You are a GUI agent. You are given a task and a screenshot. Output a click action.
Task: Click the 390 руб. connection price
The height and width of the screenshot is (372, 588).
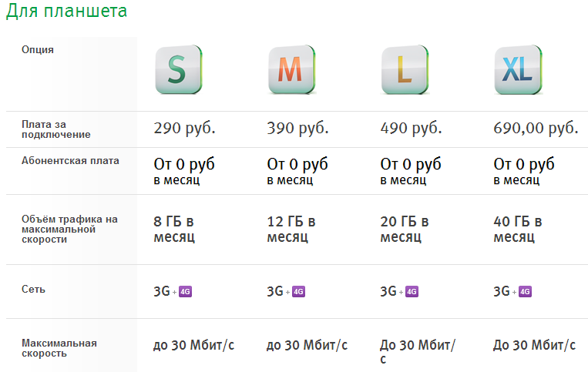pos(297,128)
